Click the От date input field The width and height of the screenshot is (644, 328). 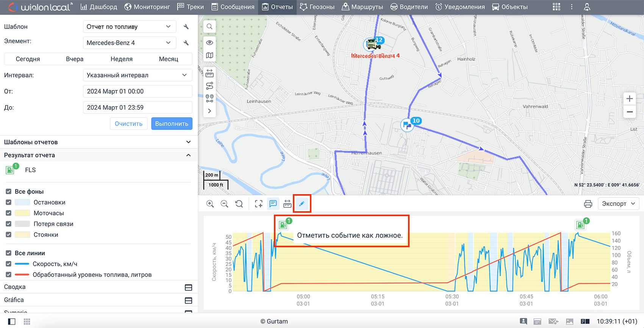pyautogui.click(x=138, y=91)
